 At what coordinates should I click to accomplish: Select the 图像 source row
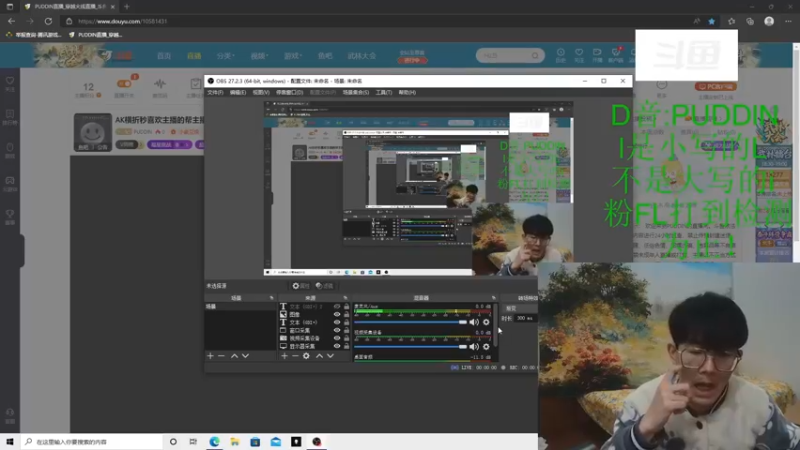point(314,314)
